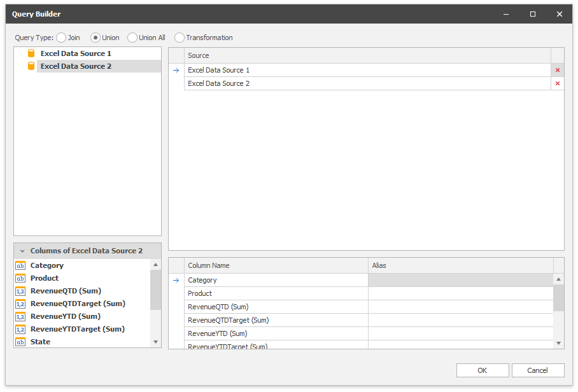
Task: Click the Alias cell for Category
Action: (458, 280)
